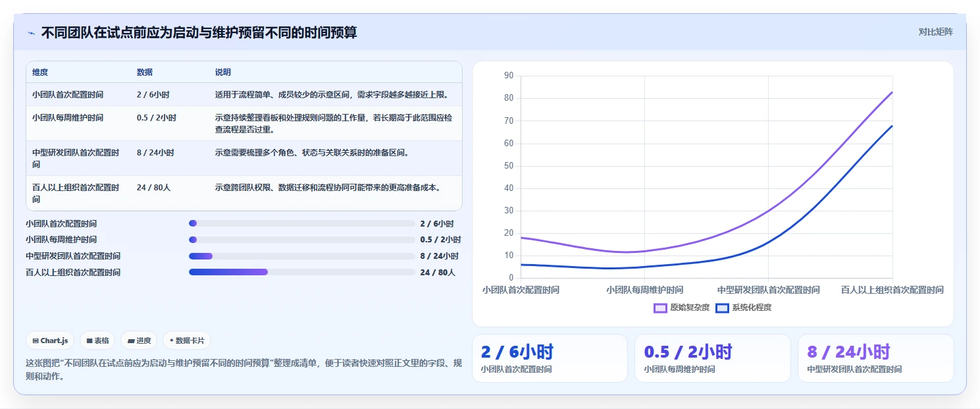Click the 对比矩阵 label at top right
980x409 pixels.
935,32
